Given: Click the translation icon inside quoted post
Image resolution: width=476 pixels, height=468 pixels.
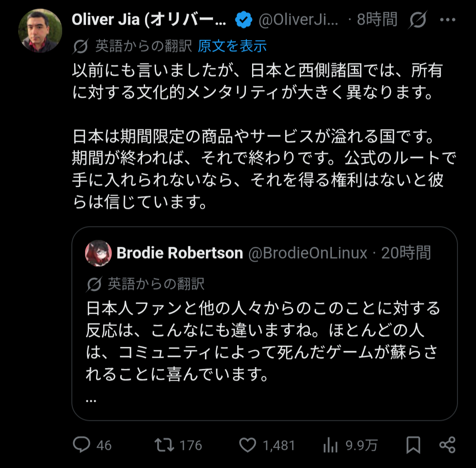Looking at the screenshot, I should click(93, 284).
